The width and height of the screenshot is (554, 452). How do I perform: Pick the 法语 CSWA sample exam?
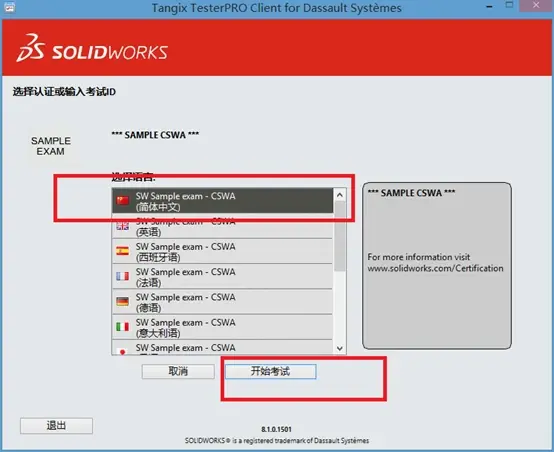tap(223, 276)
